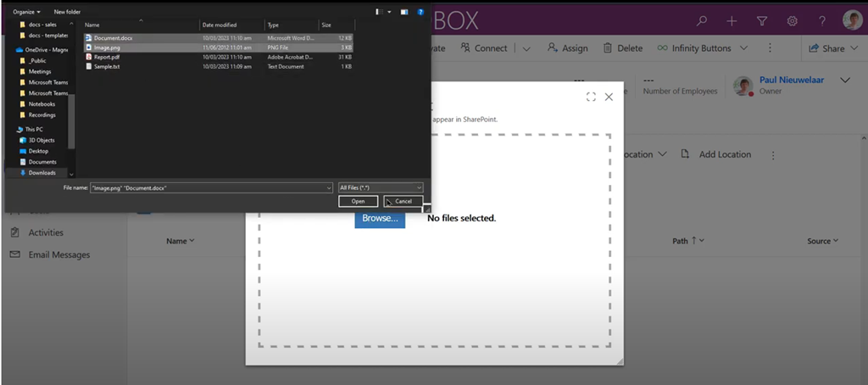The width and height of the screenshot is (868, 385).
Task: Select OneDrive in the navigation tree
Action: (x=42, y=50)
